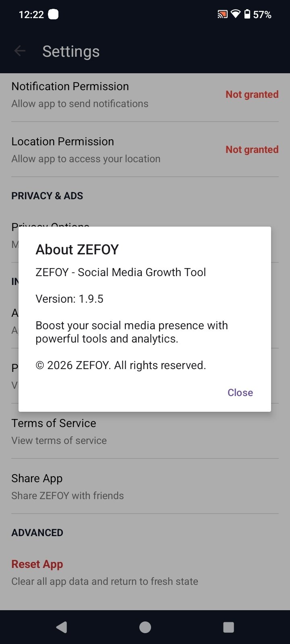
Task: Open Share App option
Action: point(67,487)
